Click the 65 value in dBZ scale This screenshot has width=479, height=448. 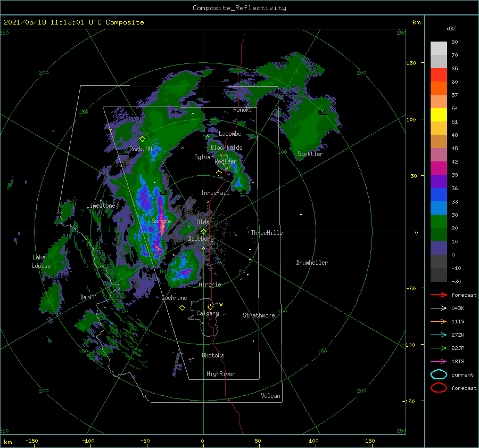[455, 69]
